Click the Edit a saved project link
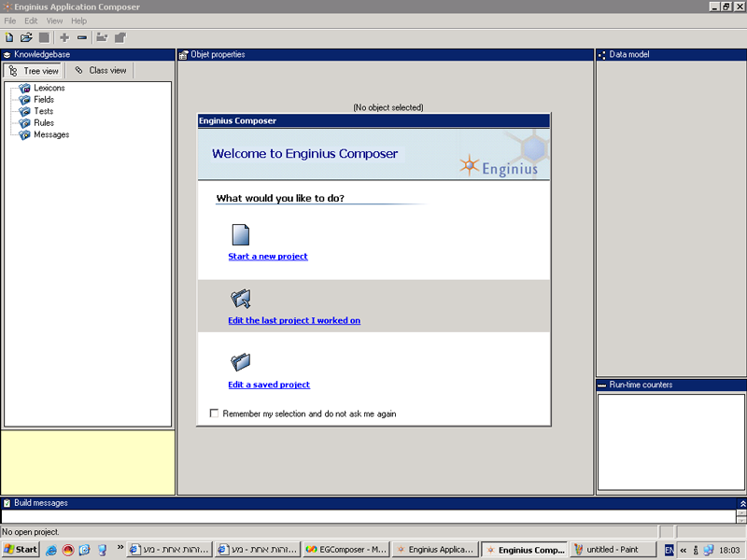The height and width of the screenshot is (560, 747). pyautogui.click(x=269, y=385)
